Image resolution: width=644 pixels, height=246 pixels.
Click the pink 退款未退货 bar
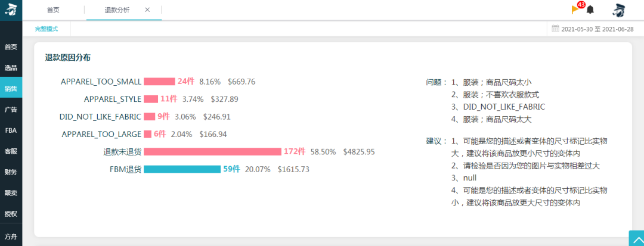click(212, 152)
